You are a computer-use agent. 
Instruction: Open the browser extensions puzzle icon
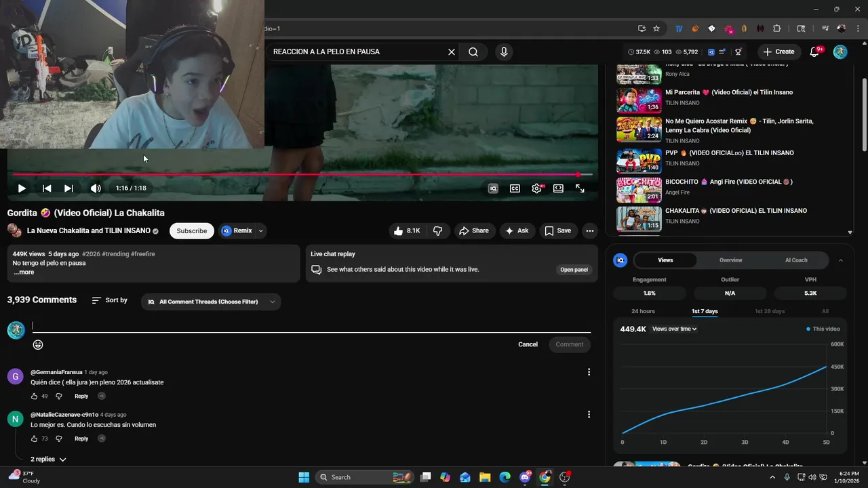coord(777,28)
